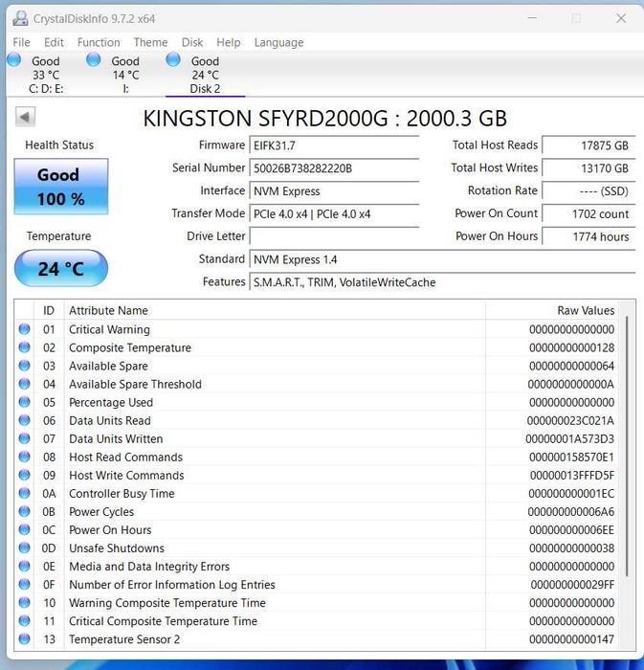Click status orb of attribute 0C Power On Hours
This screenshot has height=670, width=644.
(x=24, y=529)
